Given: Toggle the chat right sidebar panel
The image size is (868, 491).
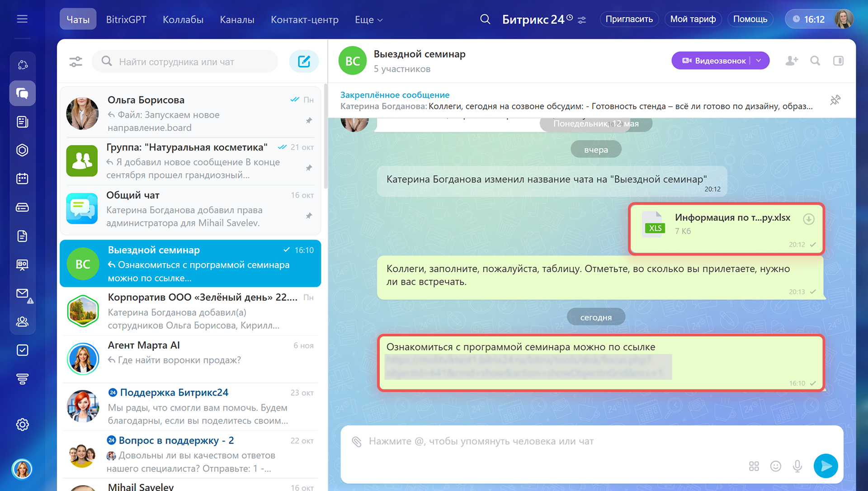Looking at the screenshot, I should click(x=838, y=61).
